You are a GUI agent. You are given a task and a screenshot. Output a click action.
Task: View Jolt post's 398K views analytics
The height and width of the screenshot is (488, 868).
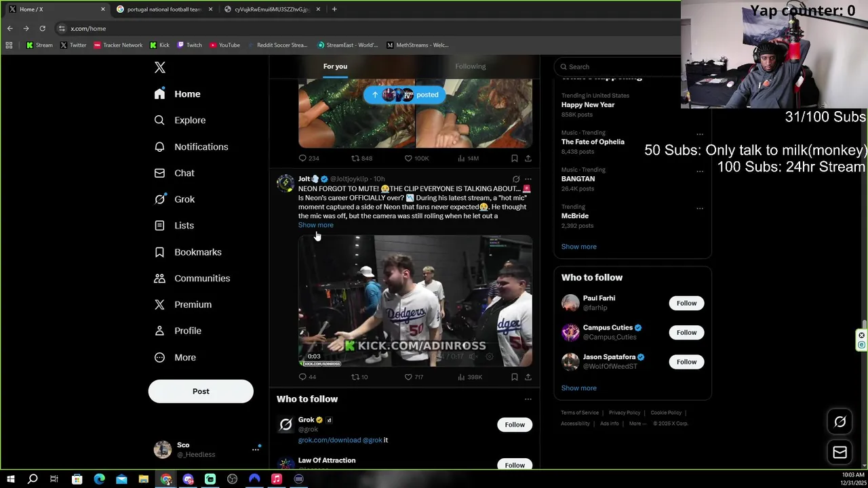point(469,377)
